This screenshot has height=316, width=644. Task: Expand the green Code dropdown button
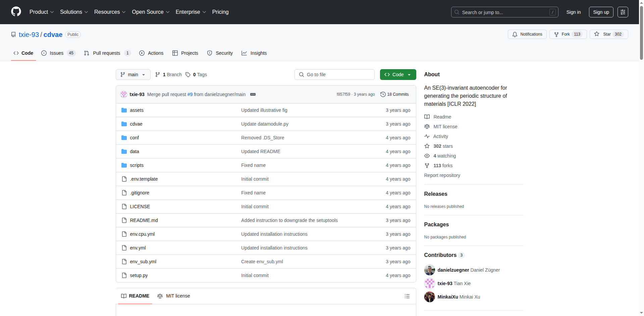click(398, 75)
